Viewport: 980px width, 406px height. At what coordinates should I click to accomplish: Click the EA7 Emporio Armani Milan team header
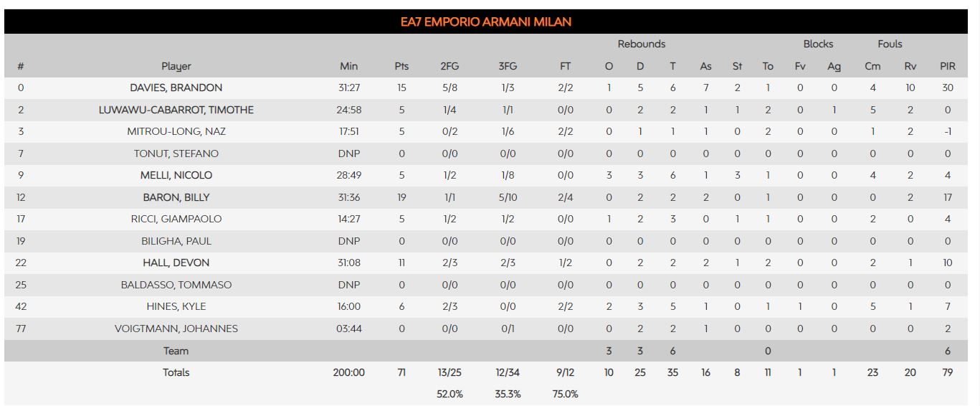(486, 22)
